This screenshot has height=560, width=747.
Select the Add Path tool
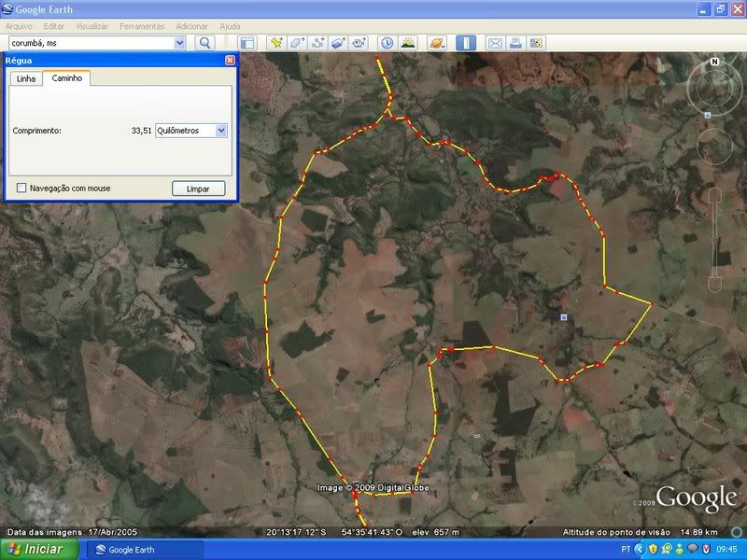pos(317,43)
